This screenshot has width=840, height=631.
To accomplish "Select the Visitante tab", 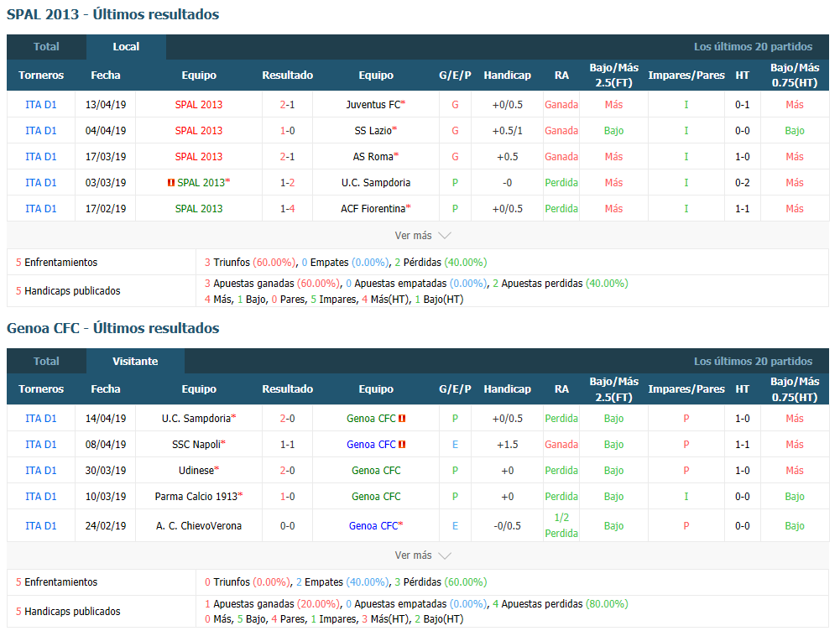I will [x=135, y=361].
